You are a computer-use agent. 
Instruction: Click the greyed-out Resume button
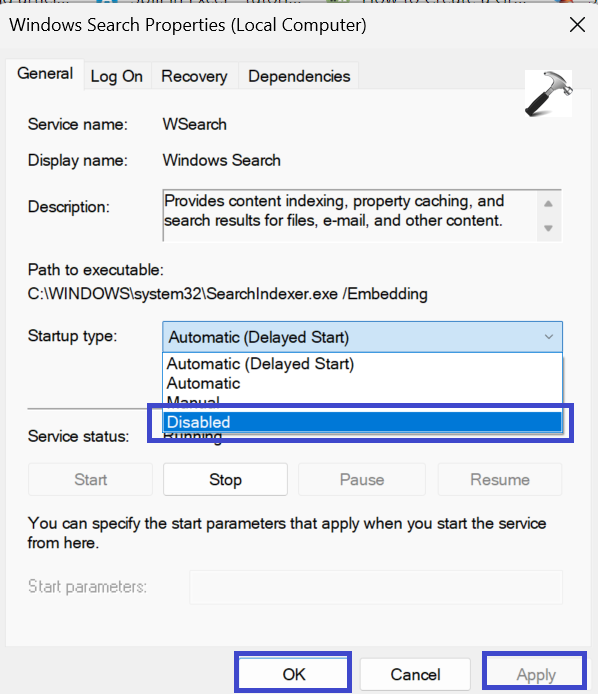click(x=500, y=479)
